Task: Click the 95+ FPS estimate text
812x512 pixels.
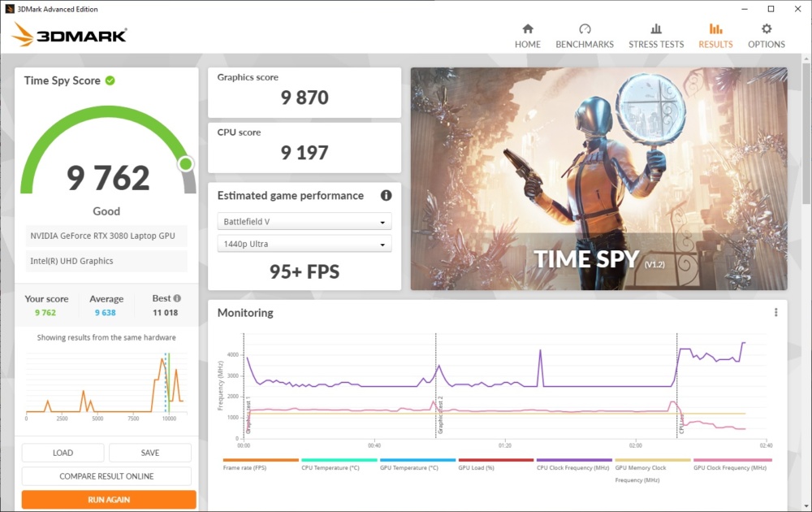Action: point(304,271)
